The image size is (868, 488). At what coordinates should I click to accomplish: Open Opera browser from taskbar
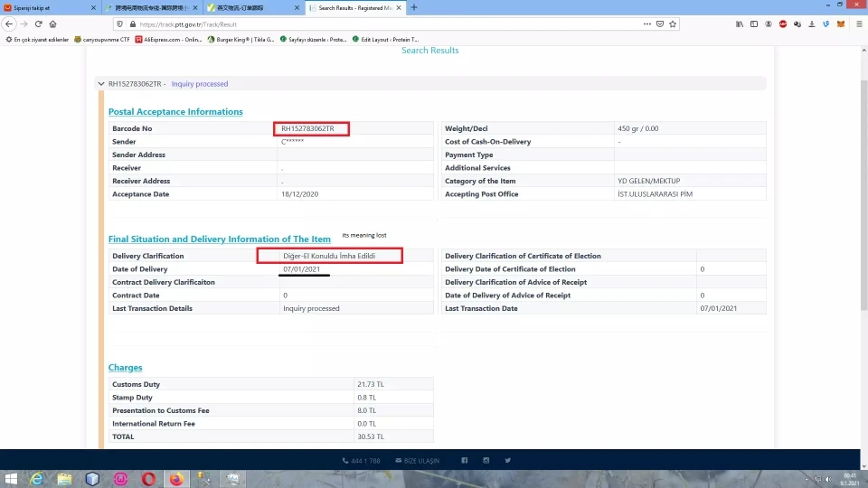[x=148, y=479]
